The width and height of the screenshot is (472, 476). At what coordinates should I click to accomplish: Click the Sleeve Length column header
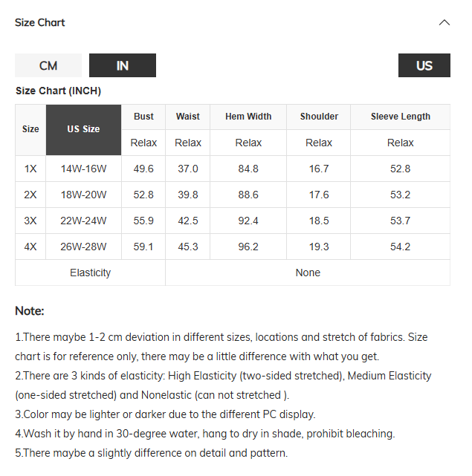pos(401,117)
